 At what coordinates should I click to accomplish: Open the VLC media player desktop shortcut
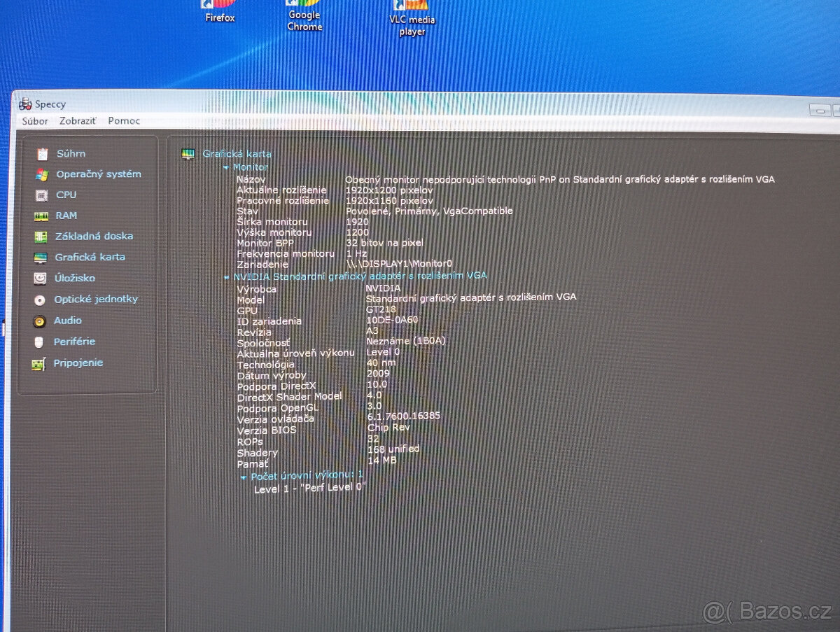tap(412, 18)
